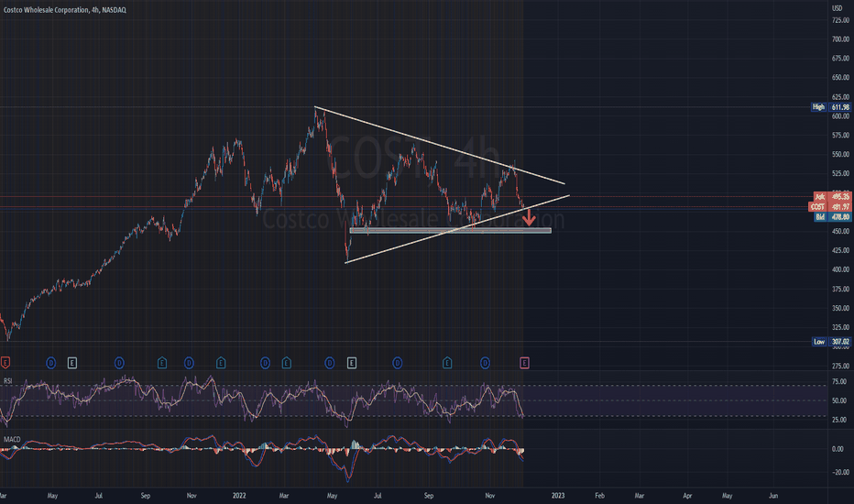Image resolution: width=854 pixels, height=504 pixels.
Task: Open the teal earnings marker just after Sep 2021
Action: tap(162, 363)
